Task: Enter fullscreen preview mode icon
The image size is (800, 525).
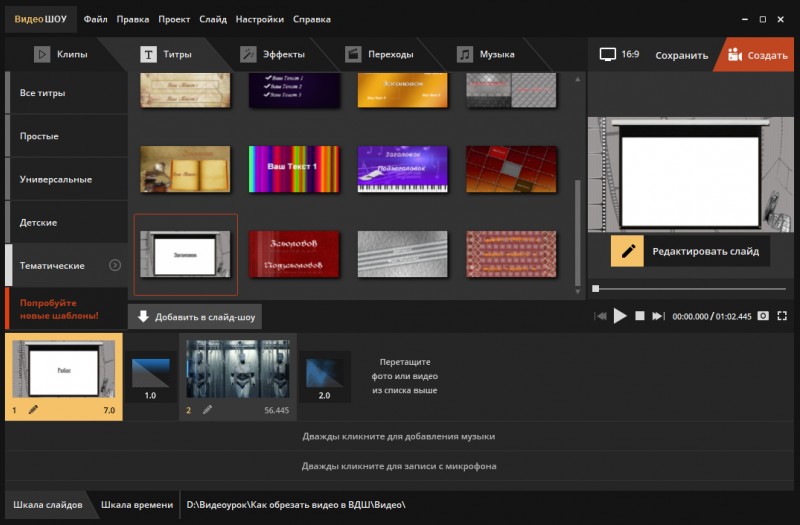Action: [x=782, y=316]
